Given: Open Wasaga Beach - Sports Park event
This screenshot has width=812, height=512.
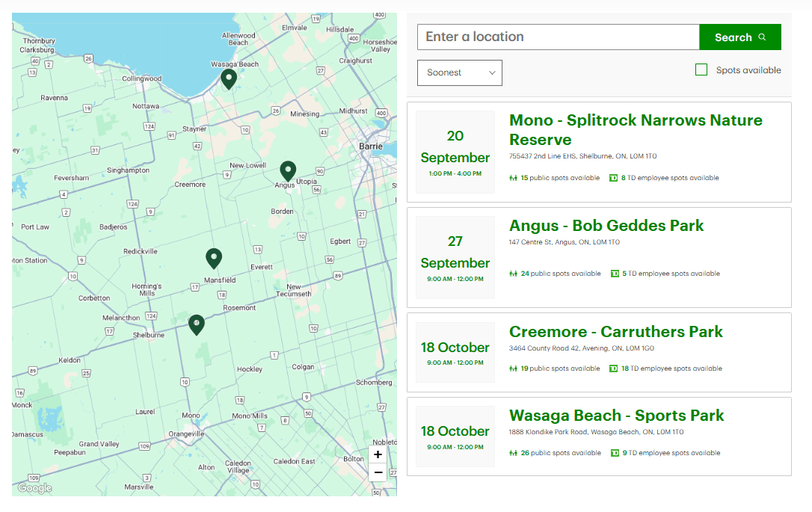Looking at the screenshot, I should (x=617, y=416).
